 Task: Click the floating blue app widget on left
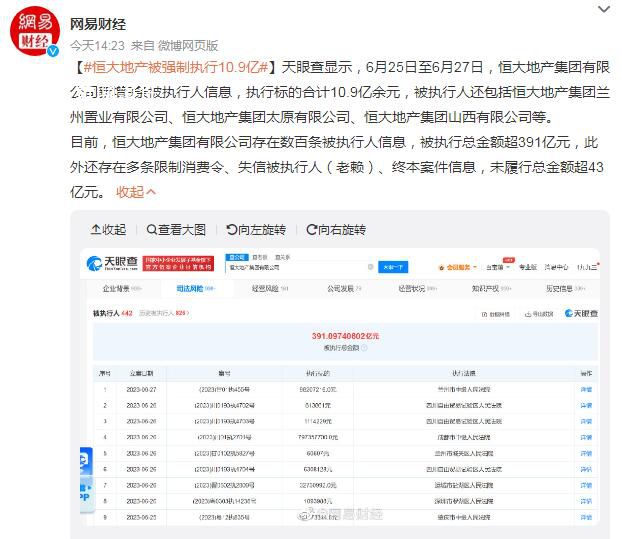(x=86, y=479)
